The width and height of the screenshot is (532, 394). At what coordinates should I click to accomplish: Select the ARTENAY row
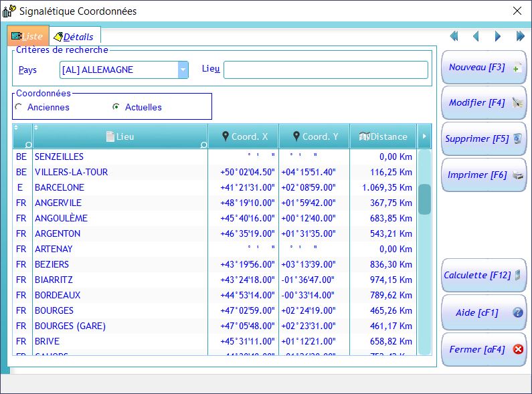214,250
